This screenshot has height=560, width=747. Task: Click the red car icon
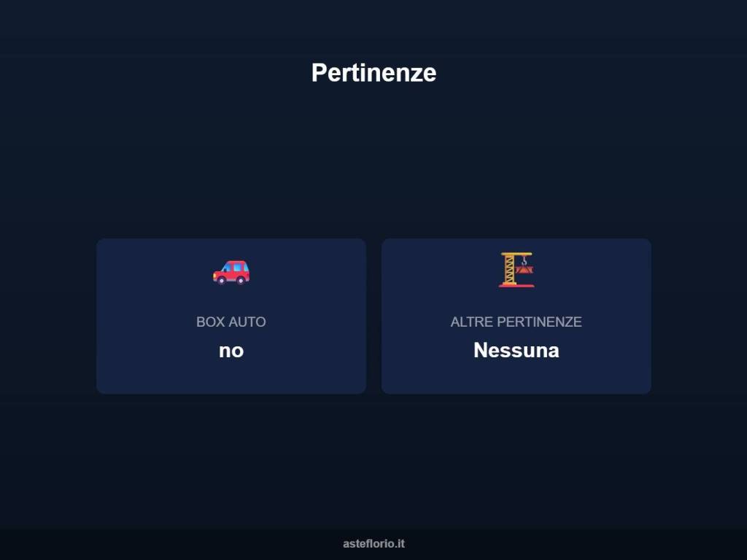231,272
